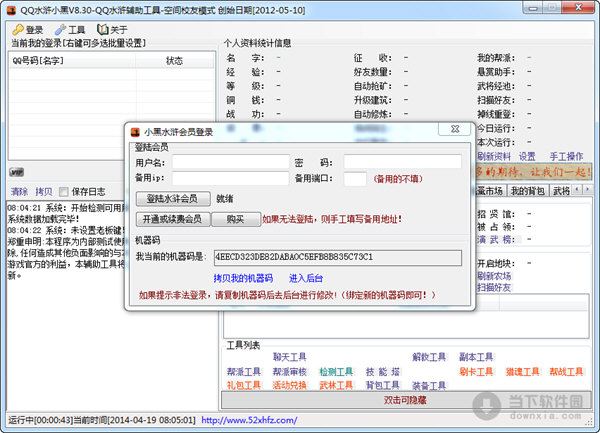Open the 登录 menu with key icon

point(28,30)
